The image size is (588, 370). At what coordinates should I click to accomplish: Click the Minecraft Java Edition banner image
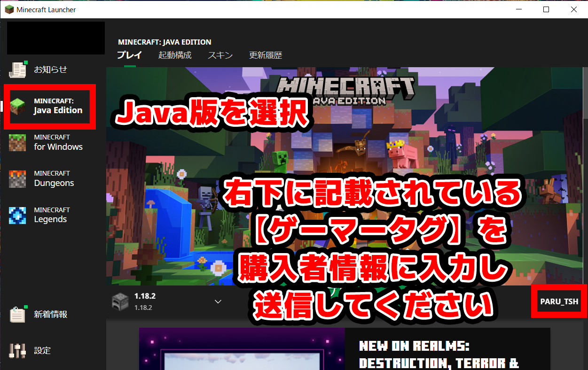tap(345, 176)
